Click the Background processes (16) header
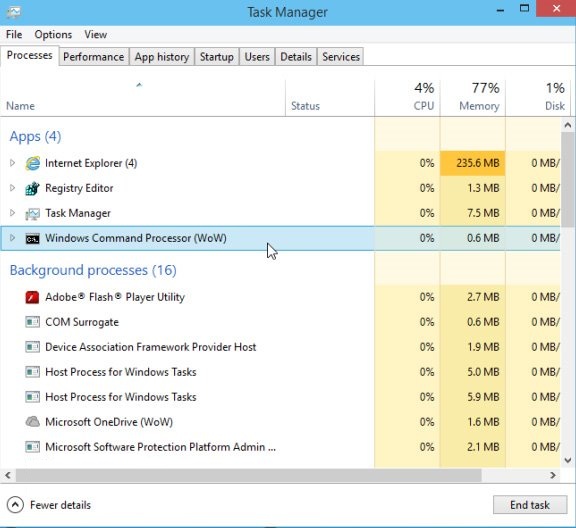 93,270
